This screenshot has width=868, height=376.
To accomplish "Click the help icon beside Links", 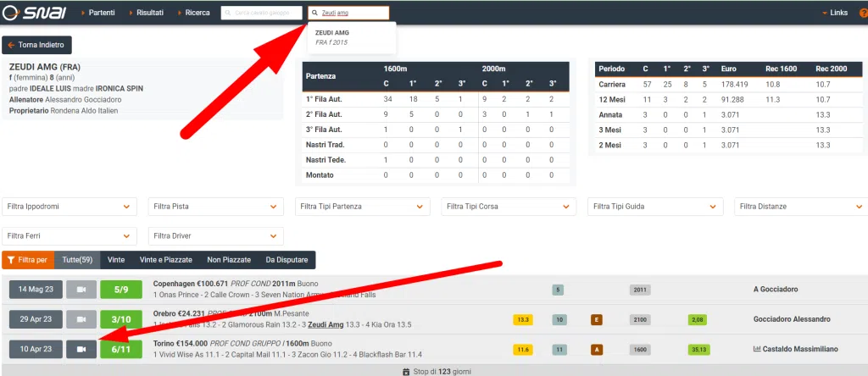I will pyautogui.click(x=863, y=13).
